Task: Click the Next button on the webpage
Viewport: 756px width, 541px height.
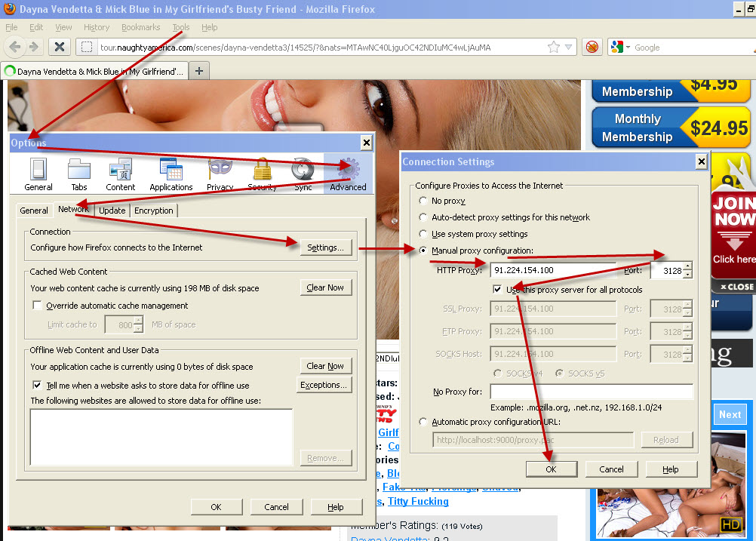Action: (730, 414)
